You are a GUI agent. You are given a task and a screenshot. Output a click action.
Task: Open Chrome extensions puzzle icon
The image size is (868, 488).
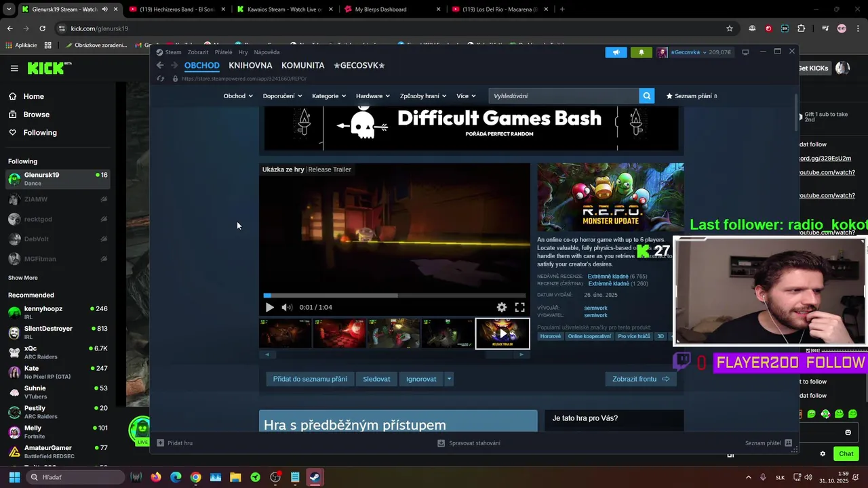(x=802, y=28)
